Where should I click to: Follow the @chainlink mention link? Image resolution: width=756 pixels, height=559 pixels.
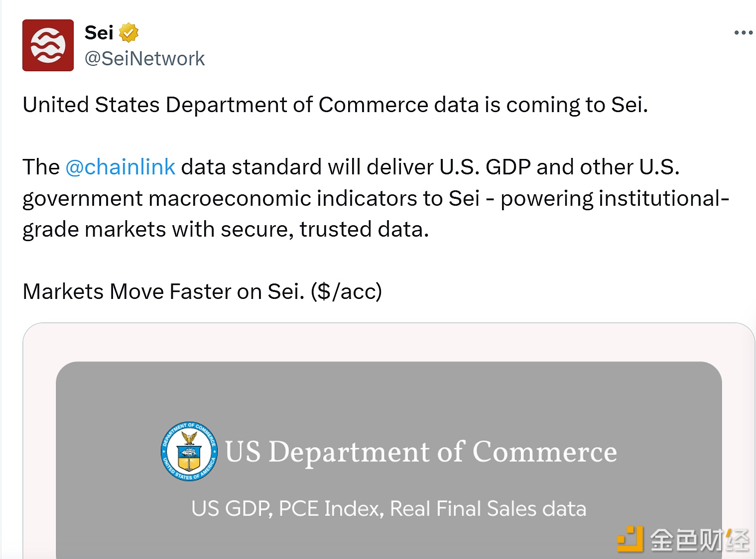120,167
